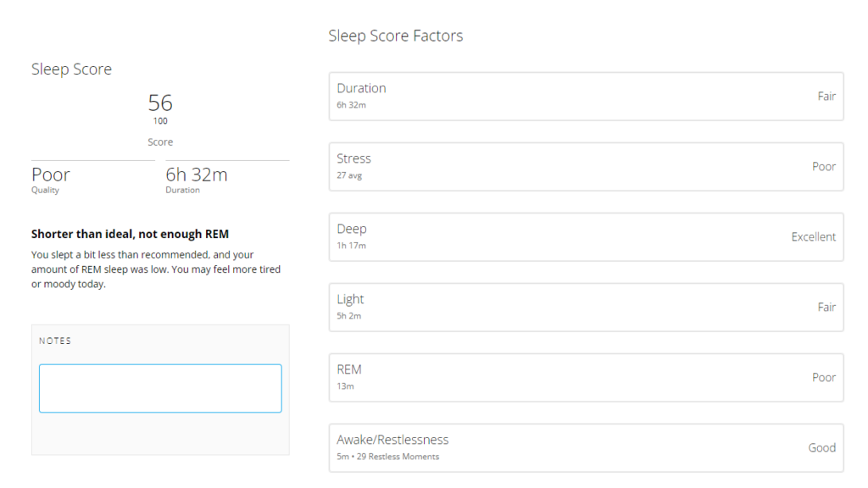The image size is (868, 488).
Task: Click the Excellent rating on the Deep row
Action: click(814, 237)
